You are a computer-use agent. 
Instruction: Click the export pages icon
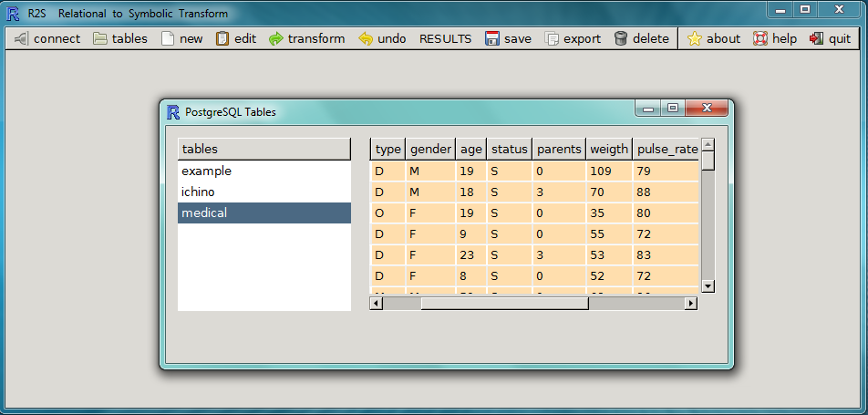552,39
